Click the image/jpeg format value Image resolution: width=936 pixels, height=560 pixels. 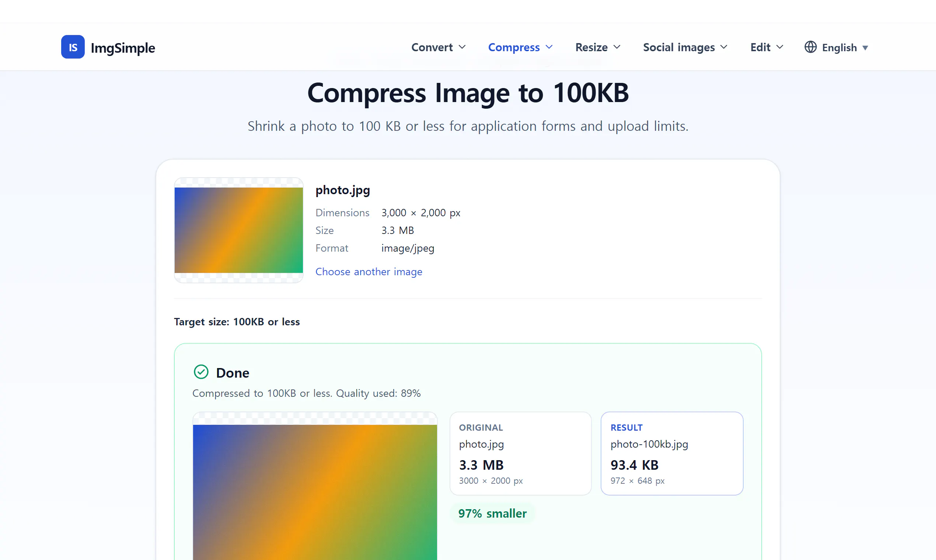(x=408, y=248)
